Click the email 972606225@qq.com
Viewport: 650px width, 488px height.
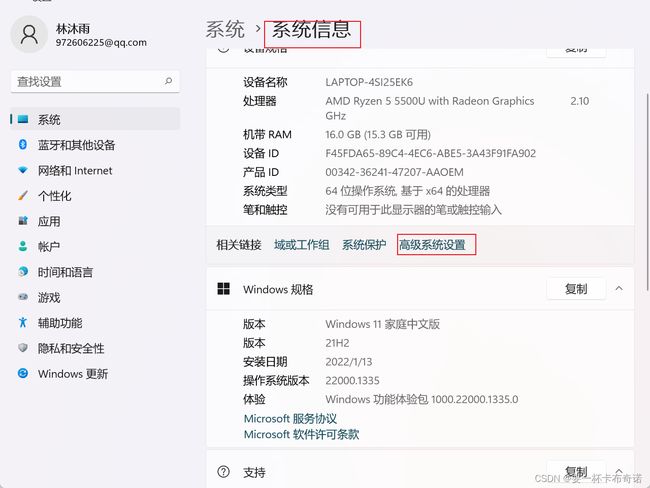click(101, 42)
